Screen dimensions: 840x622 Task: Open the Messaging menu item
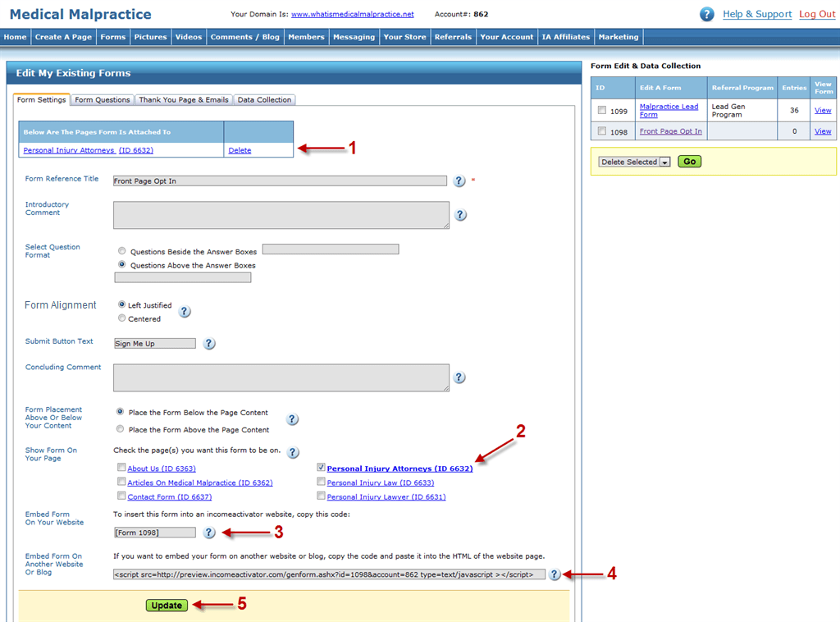354,37
